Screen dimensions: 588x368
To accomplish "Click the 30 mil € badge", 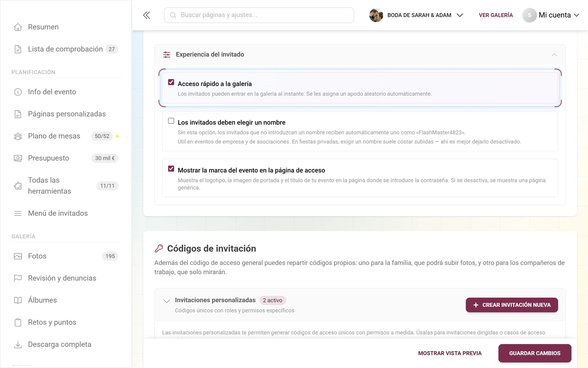I will (105, 158).
